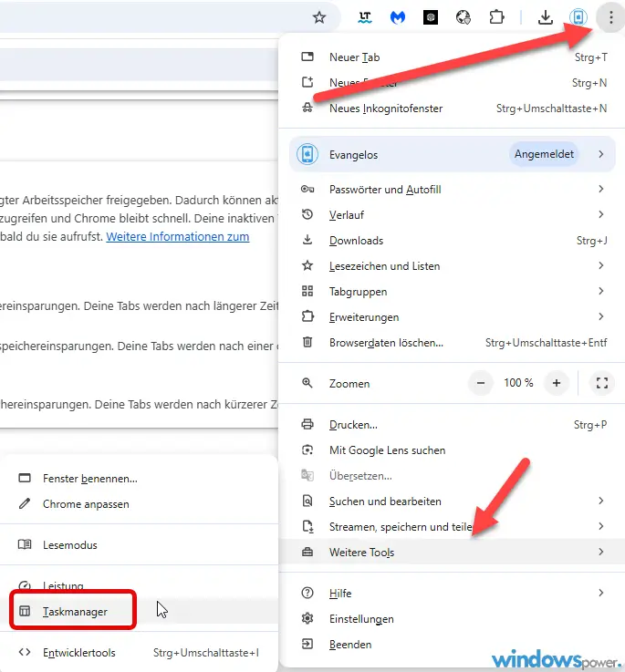The width and height of the screenshot is (625, 672).
Task: Show downloads via toolbar download icon
Action: click(546, 17)
